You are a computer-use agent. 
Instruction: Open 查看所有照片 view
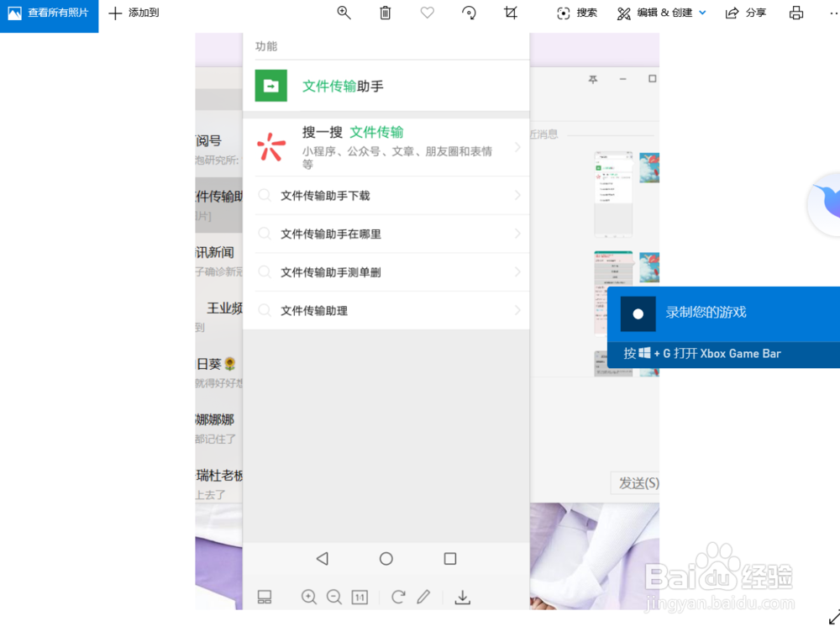coord(49,14)
